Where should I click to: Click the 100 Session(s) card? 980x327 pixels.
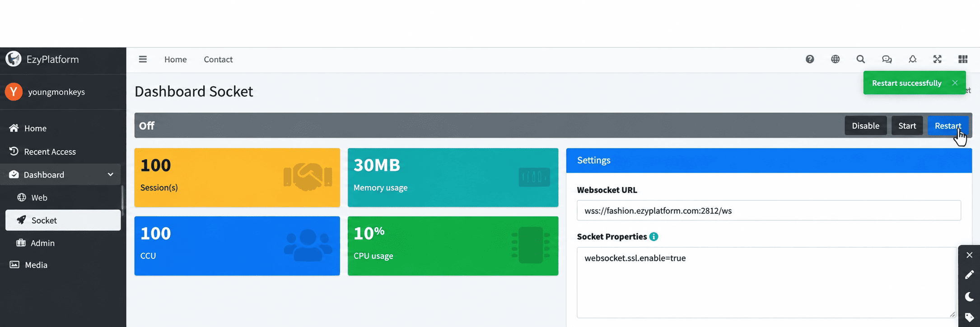point(237,178)
